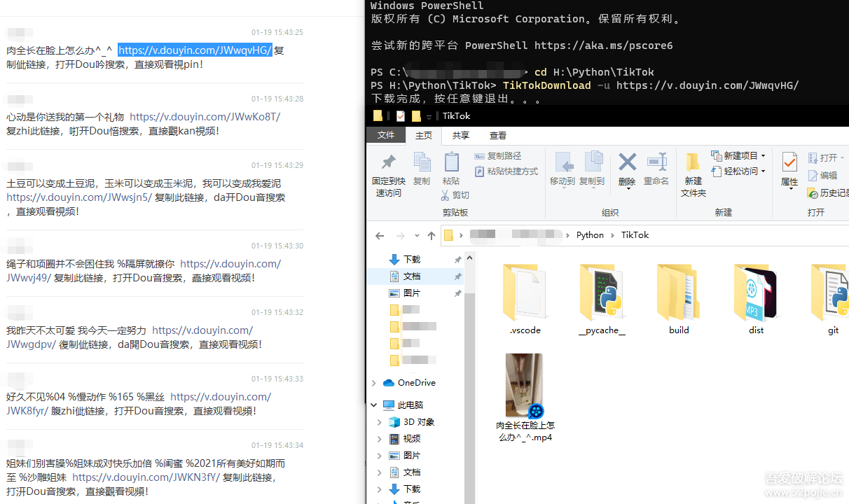This screenshot has width=849, height=504.
Task: Expand the Videos (视频) tree node
Action: point(380,439)
